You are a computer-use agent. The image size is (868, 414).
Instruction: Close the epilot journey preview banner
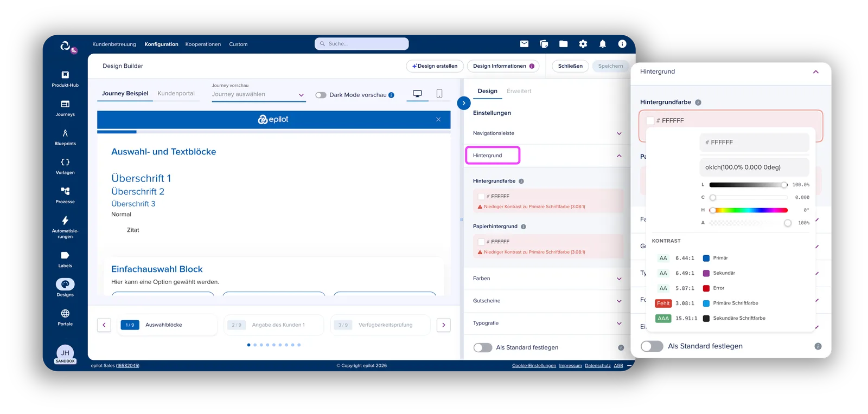(438, 119)
